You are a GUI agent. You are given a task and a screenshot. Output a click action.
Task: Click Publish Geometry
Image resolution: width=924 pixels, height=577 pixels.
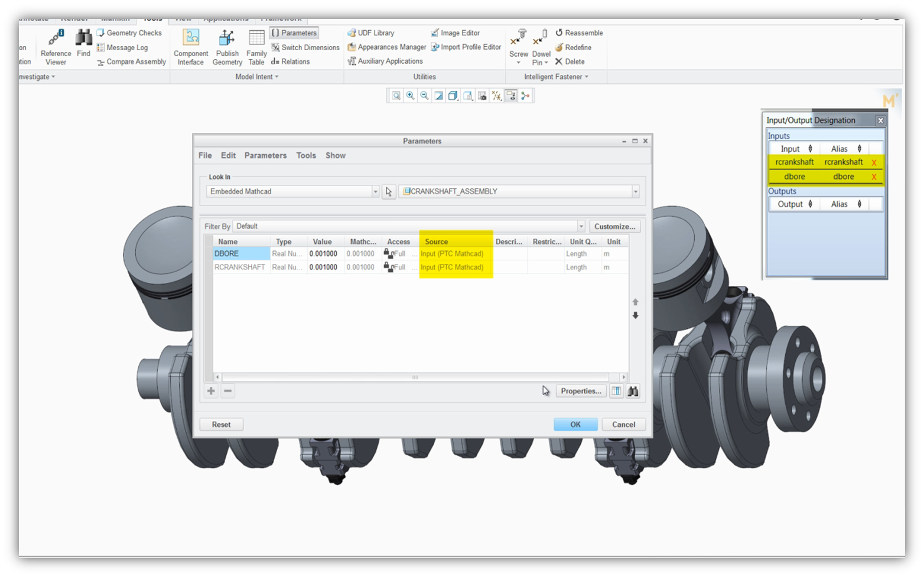click(x=227, y=47)
